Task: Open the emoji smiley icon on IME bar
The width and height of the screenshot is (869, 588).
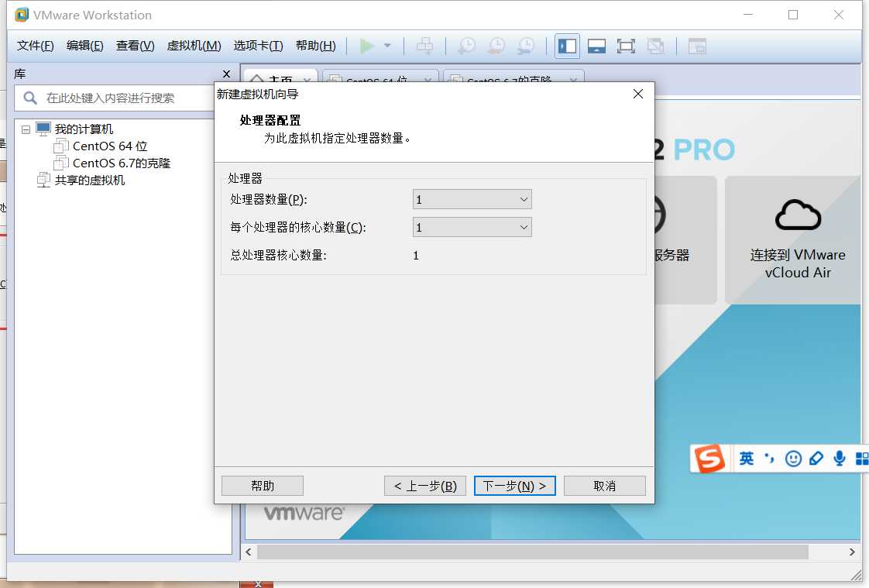Action: tap(793, 459)
